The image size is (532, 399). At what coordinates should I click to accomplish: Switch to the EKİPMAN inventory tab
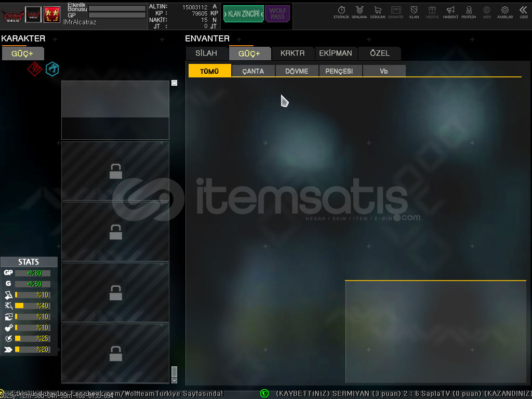click(x=335, y=54)
